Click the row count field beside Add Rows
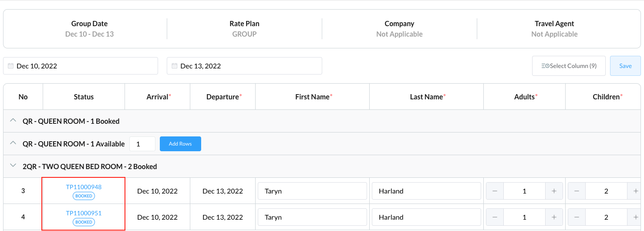The width and height of the screenshot is (644, 231). click(142, 144)
